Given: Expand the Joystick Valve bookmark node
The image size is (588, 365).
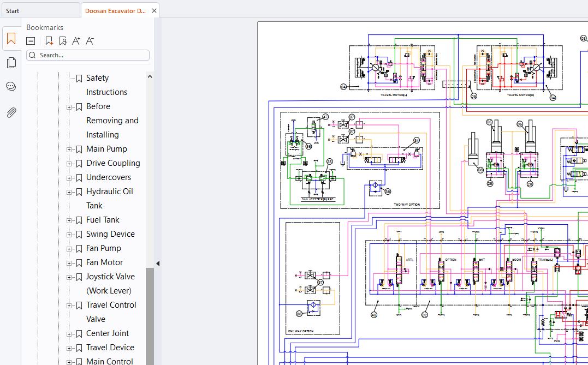Looking at the screenshot, I should pyautogui.click(x=69, y=277).
